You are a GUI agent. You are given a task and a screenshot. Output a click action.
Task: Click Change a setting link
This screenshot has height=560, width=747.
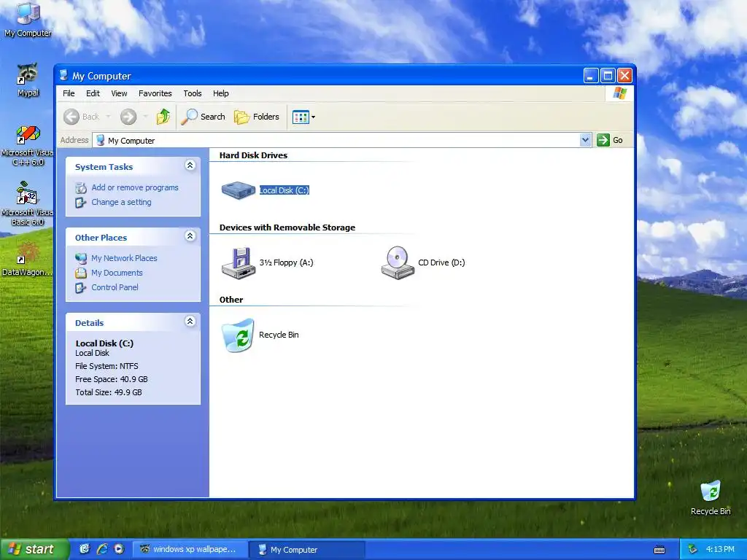122,203
